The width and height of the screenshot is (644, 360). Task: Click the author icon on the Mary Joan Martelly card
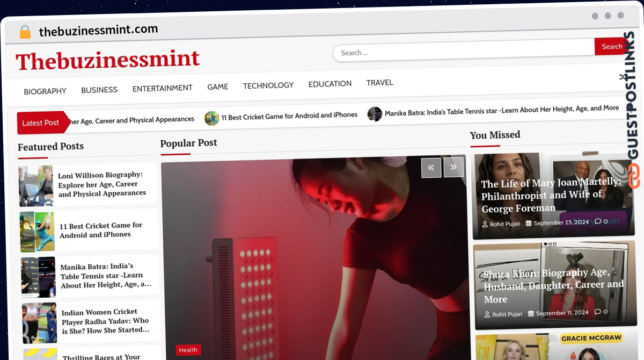tap(485, 224)
